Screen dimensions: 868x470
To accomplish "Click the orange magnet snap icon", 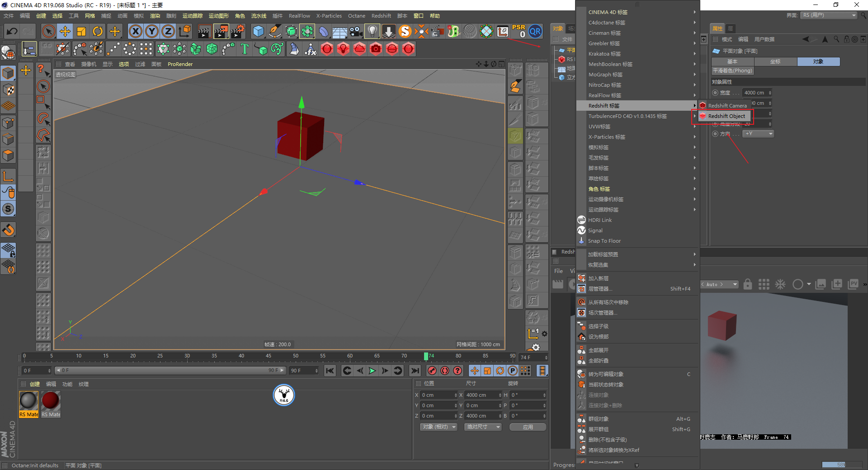I will pos(9,230).
